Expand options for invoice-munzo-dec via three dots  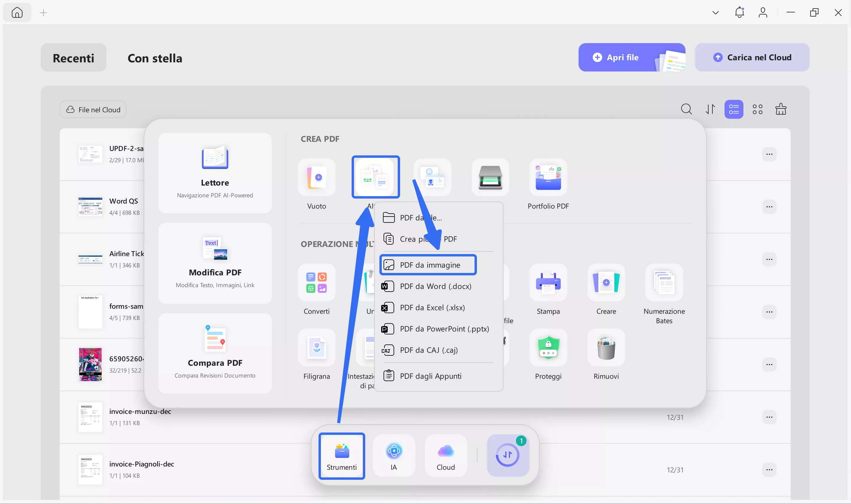point(769,417)
